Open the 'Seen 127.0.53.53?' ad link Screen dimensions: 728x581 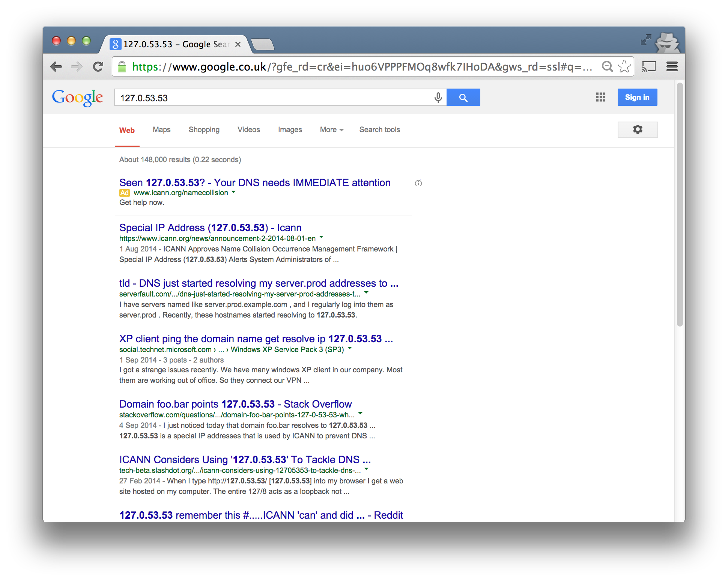(x=255, y=183)
